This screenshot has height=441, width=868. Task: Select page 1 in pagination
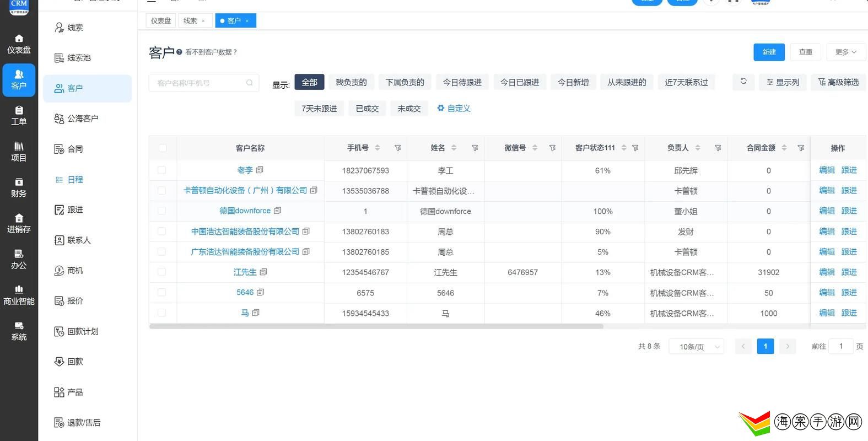click(x=765, y=346)
